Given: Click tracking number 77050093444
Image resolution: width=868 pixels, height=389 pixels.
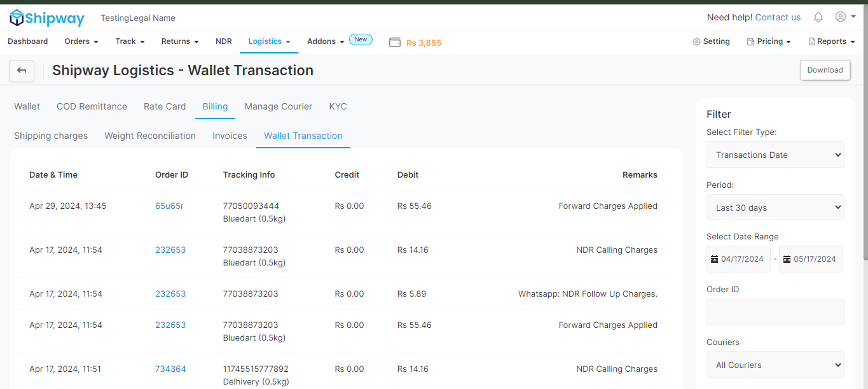Looking at the screenshot, I should pos(251,206).
